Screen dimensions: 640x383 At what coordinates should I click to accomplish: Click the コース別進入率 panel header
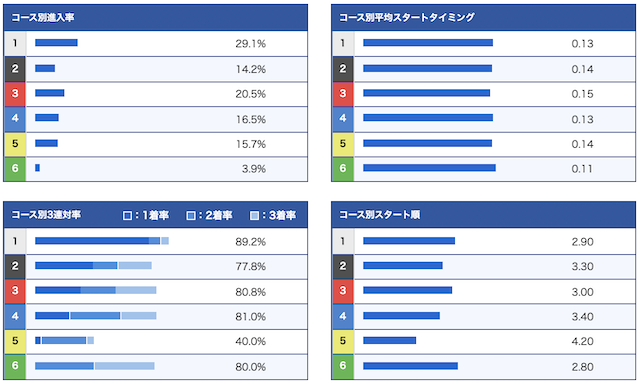point(156,18)
